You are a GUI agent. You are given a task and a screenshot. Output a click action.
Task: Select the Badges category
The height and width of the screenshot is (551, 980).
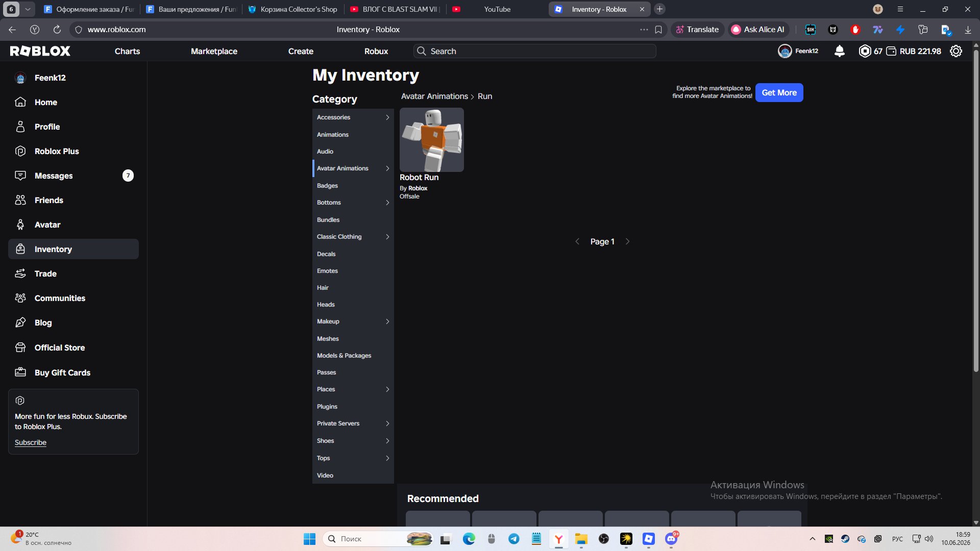click(353, 186)
